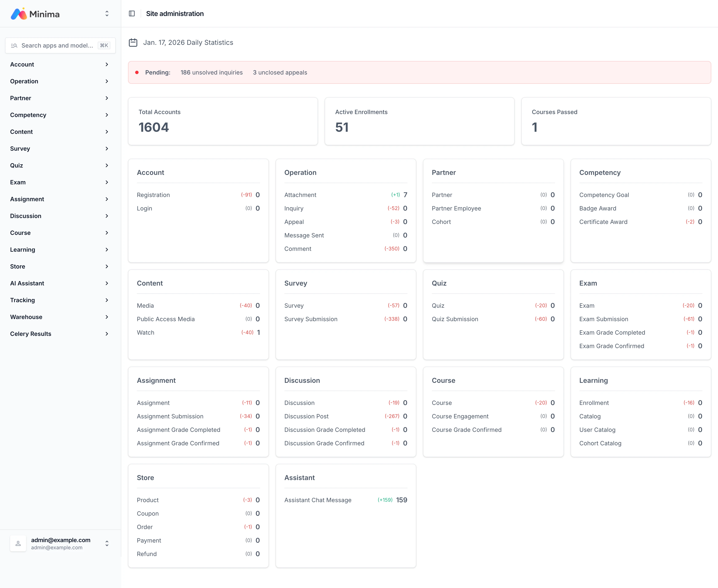718x588 pixels.
Task: Click the ⌘K shortcut badge
Action: click(104, 46)
